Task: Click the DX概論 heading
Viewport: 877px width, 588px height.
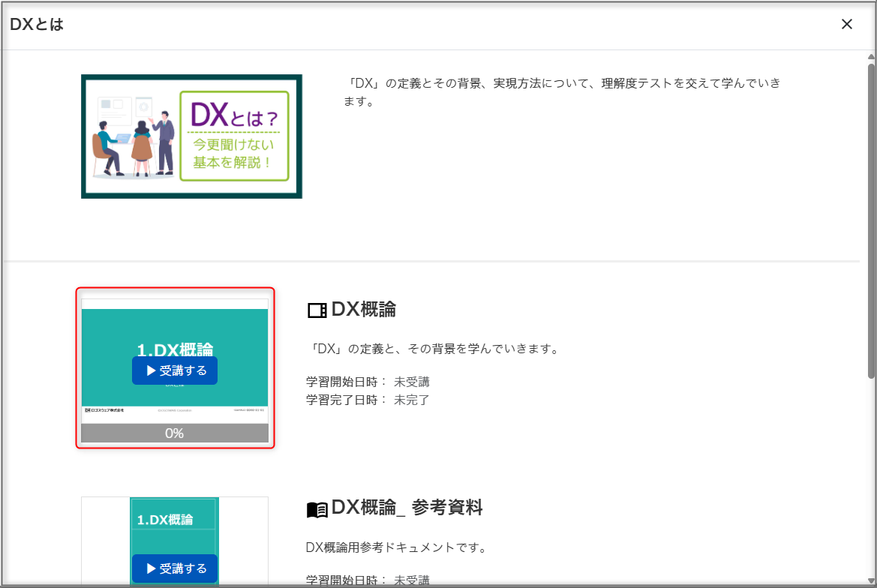Action: pyautogui.click(x=364, y=309)
